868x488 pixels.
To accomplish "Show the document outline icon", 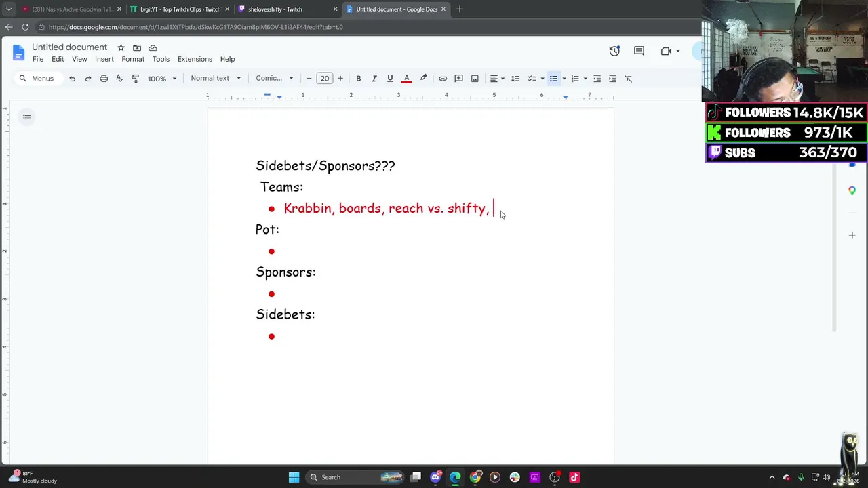I will [27, 117].
